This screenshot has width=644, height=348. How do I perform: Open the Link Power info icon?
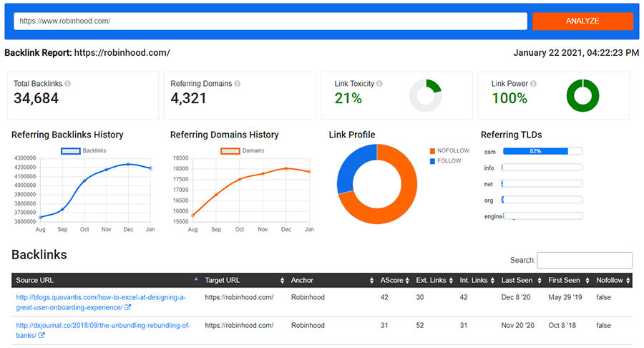(x=533, y=83)
